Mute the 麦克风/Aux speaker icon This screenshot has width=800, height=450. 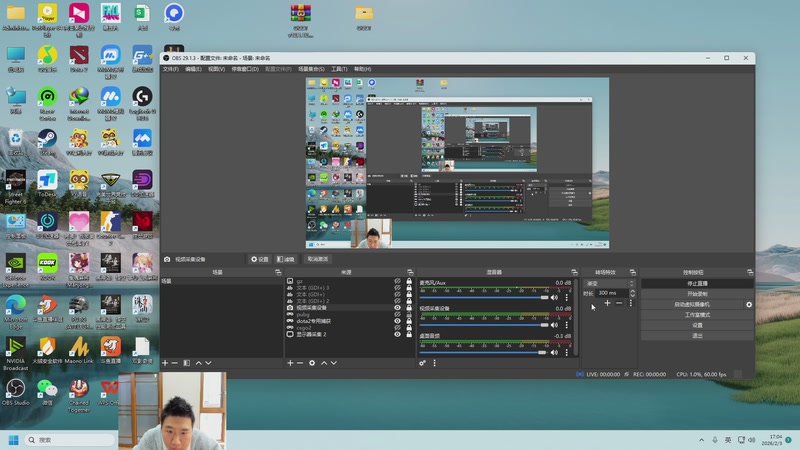tap(555, 297)
